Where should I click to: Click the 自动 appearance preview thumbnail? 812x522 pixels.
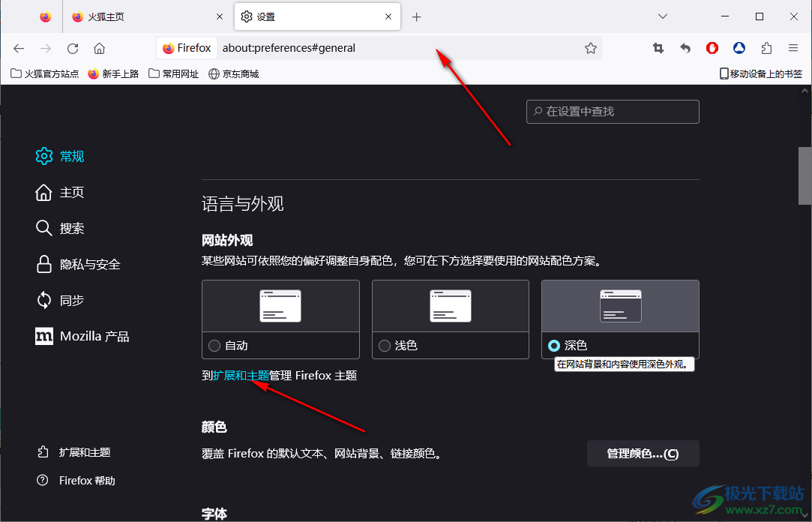click(x=280, y=306)
